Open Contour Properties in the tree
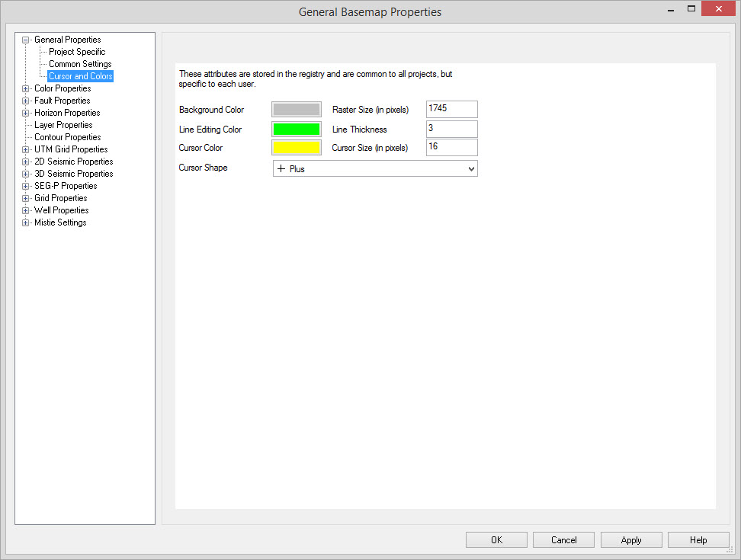 tap(67, 137)
